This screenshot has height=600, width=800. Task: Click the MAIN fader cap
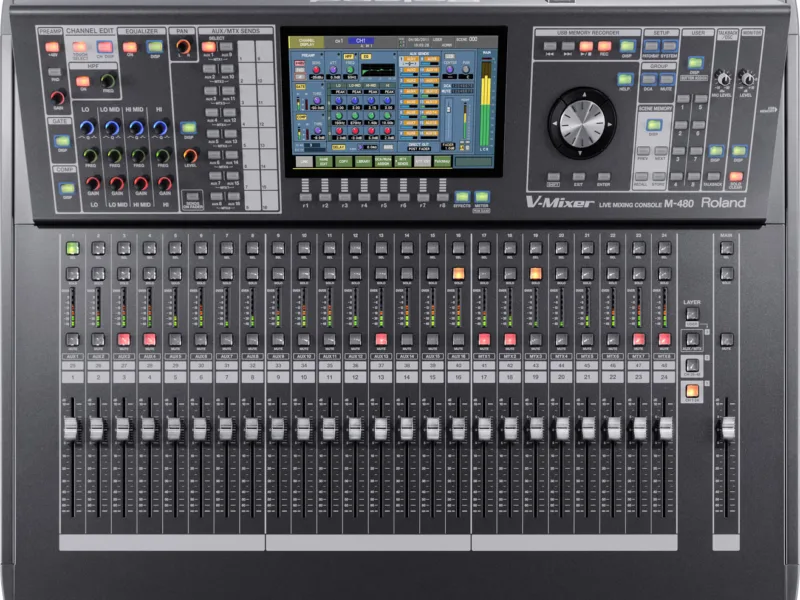[x=728, y=428]
